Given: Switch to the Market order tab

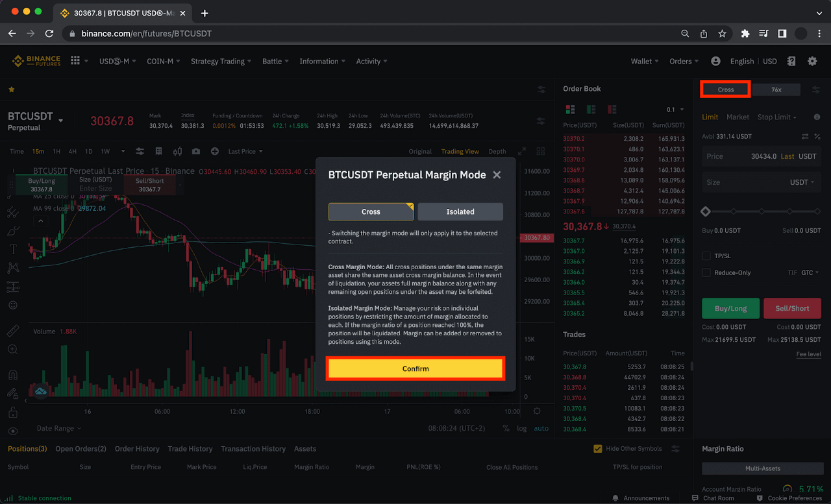Looking at the screenshot, I should click(x=738, y=117).
